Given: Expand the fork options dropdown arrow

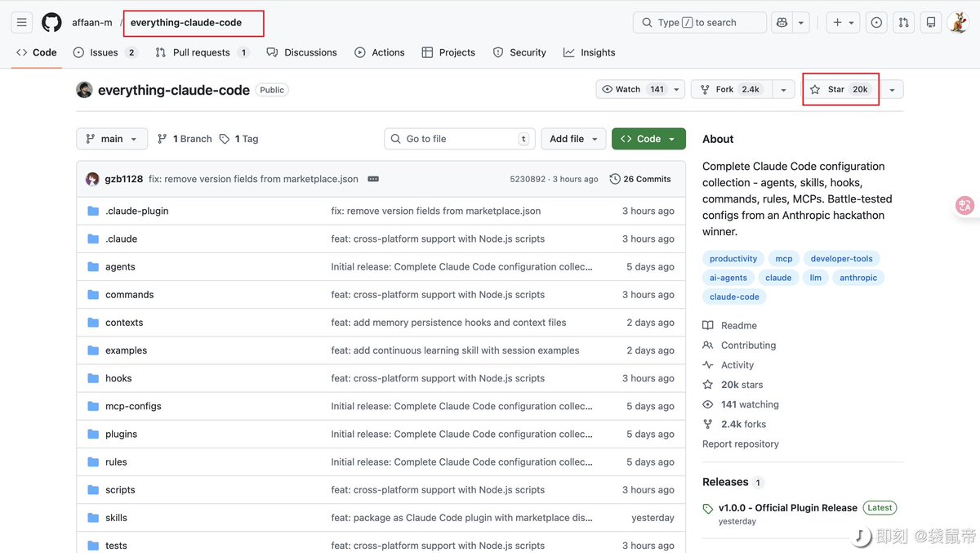Looking at the screenshot, I should click(783, 90).
